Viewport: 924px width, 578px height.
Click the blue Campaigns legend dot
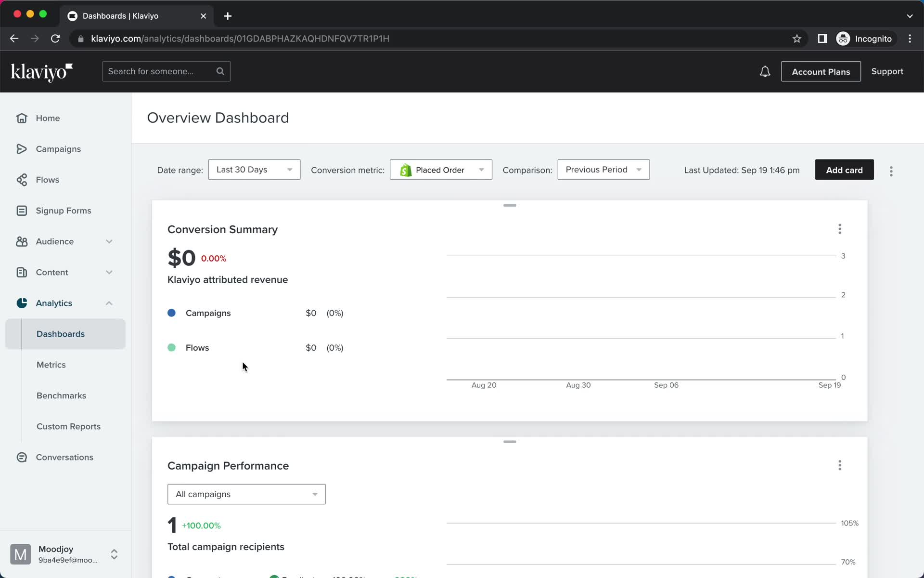coord(171,313)
